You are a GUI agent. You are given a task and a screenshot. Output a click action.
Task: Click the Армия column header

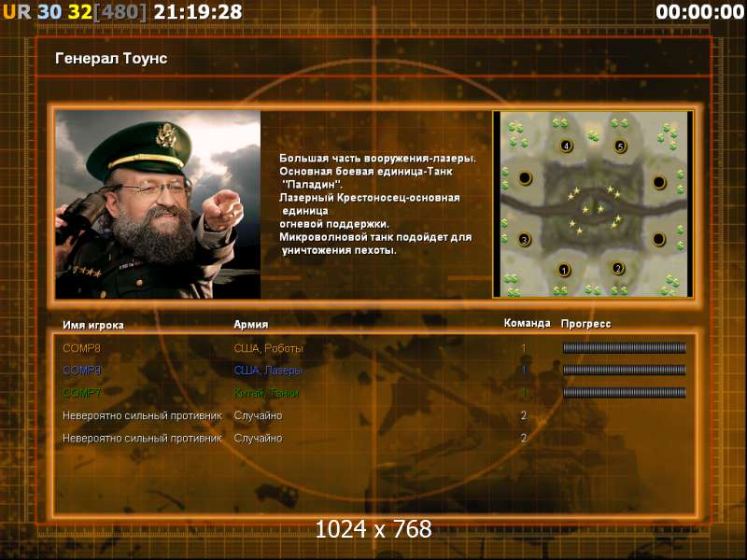coord(250,324)
